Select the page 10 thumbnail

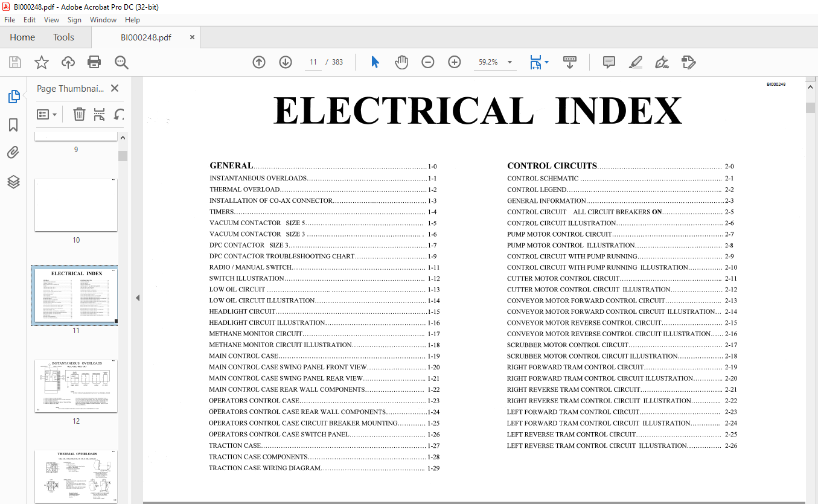point(76,205)
